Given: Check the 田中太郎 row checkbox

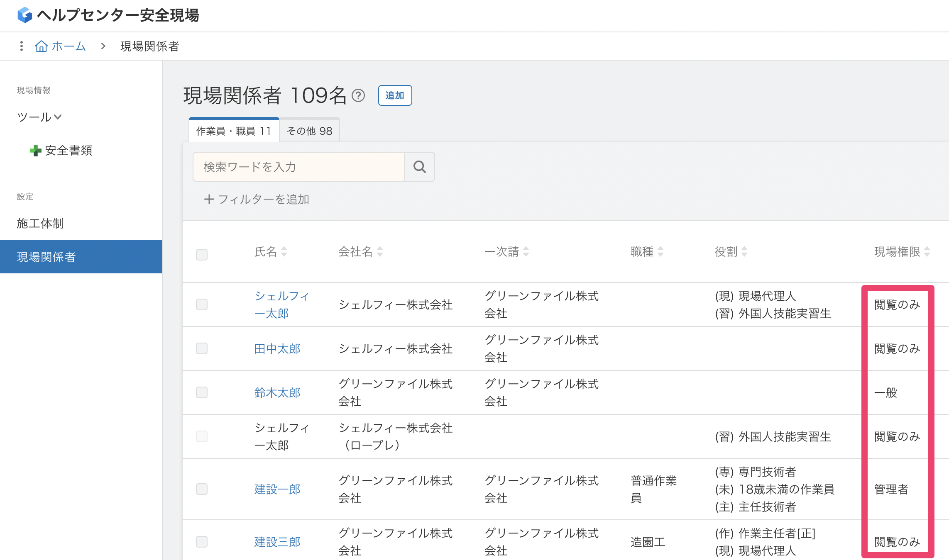Looking at the screenshot, I should click(x=202, y=348).
